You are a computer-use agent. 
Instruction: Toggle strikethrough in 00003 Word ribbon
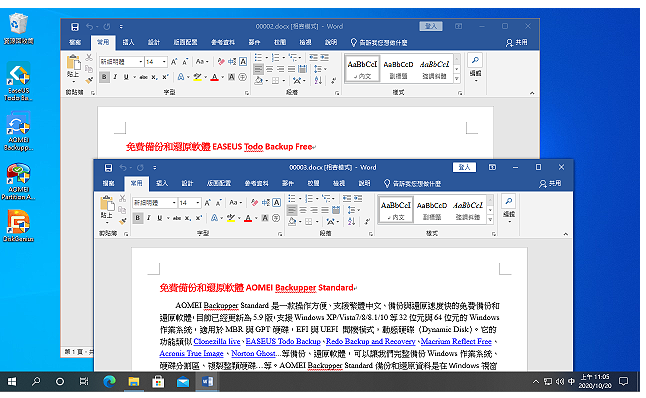click(x=177, y=218)
